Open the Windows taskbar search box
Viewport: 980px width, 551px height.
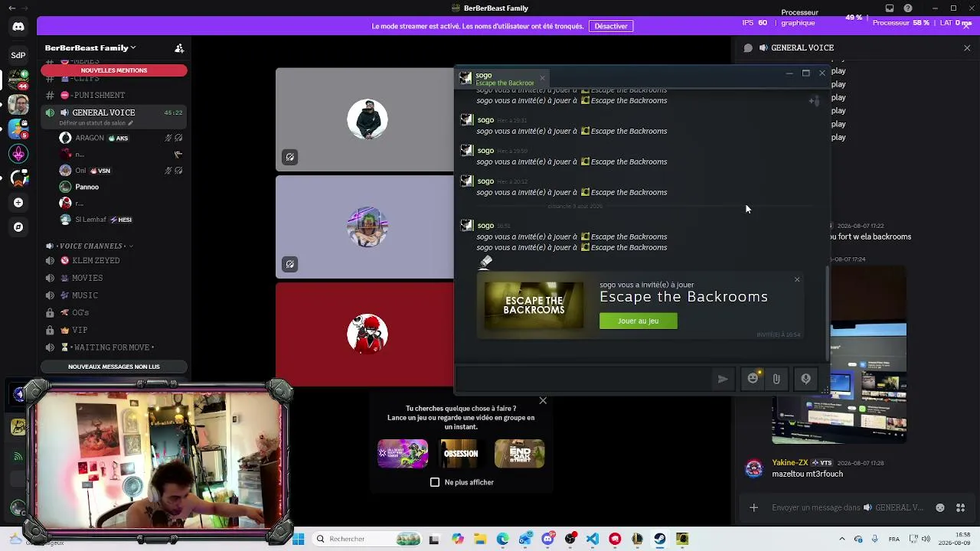[367, 539]
